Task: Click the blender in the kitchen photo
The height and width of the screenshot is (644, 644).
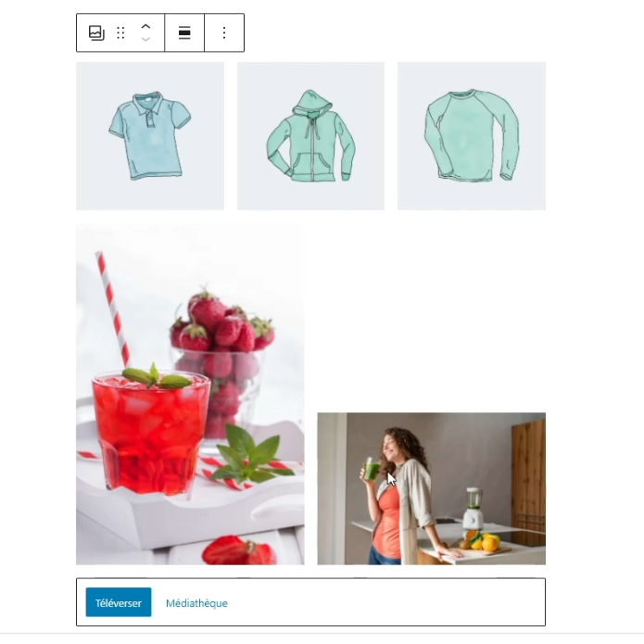Action: point(474,509)
